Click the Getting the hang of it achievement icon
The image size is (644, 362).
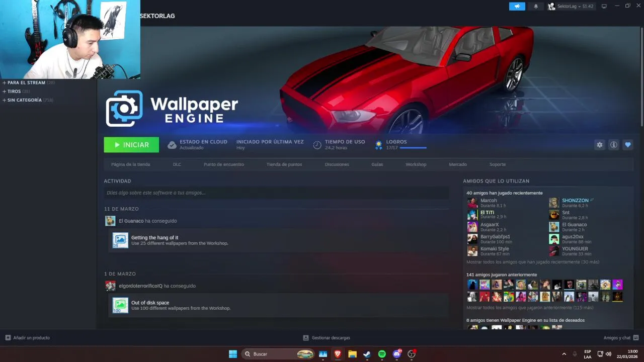tap(120, 240)
